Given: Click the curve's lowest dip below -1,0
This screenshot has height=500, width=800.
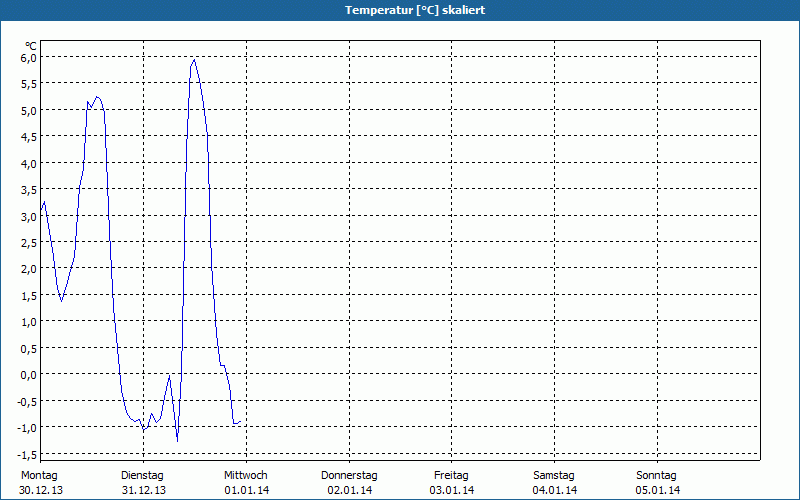Looking at the screenshot, I should tap(178, 441).
